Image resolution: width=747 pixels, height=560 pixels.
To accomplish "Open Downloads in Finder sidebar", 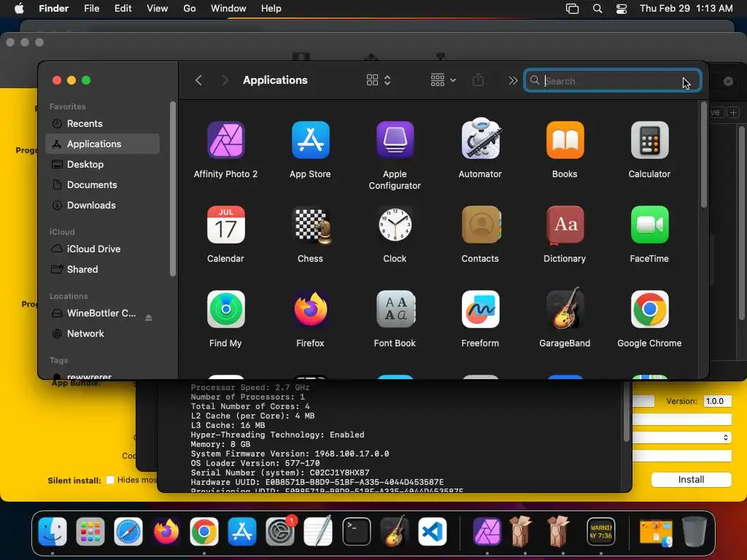I will pyautogui.click(x=102, y=205).
